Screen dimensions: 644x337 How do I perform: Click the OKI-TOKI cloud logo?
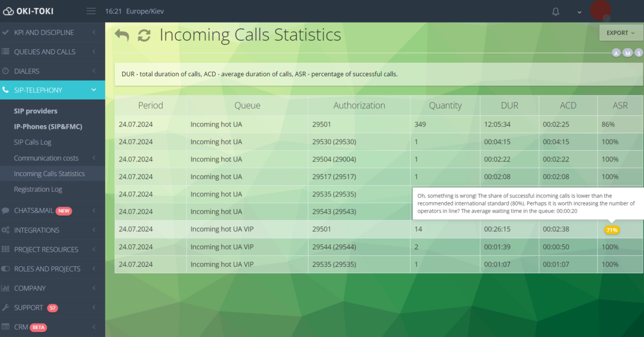click(x=9, y=11)
